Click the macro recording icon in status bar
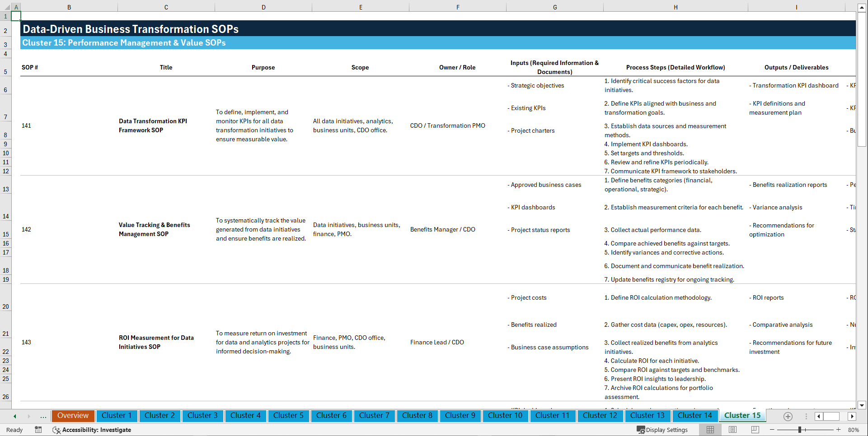Viewport: 868px width, 436px height. click(x=38, y=430)
